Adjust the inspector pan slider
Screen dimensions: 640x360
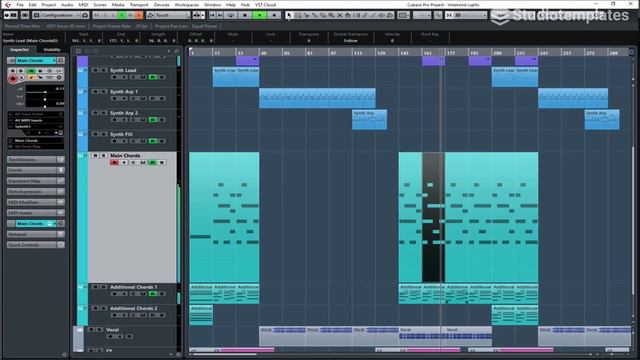tap(45, 100)
